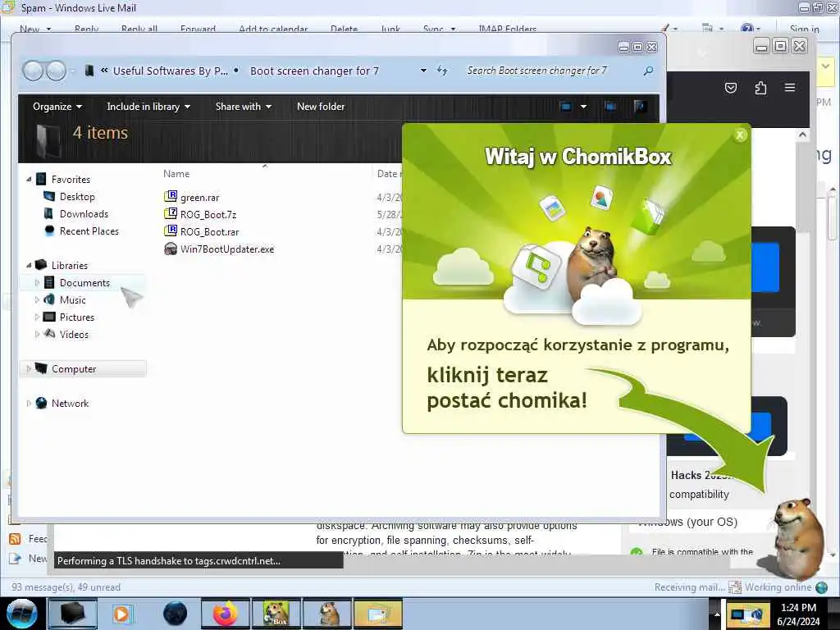The image size is (840, 630).
Task: Click Add to calendar in Live Mail
Action: tap(273, 29)
